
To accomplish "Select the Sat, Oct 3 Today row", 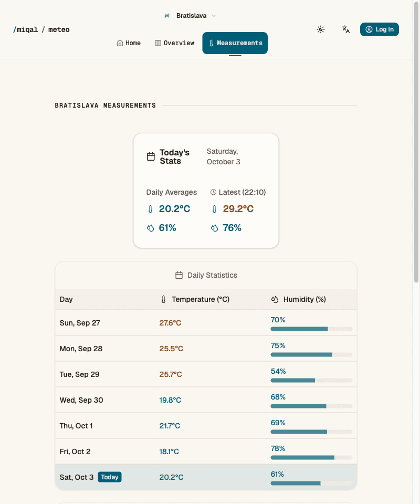I will click(x=206, y=477).
